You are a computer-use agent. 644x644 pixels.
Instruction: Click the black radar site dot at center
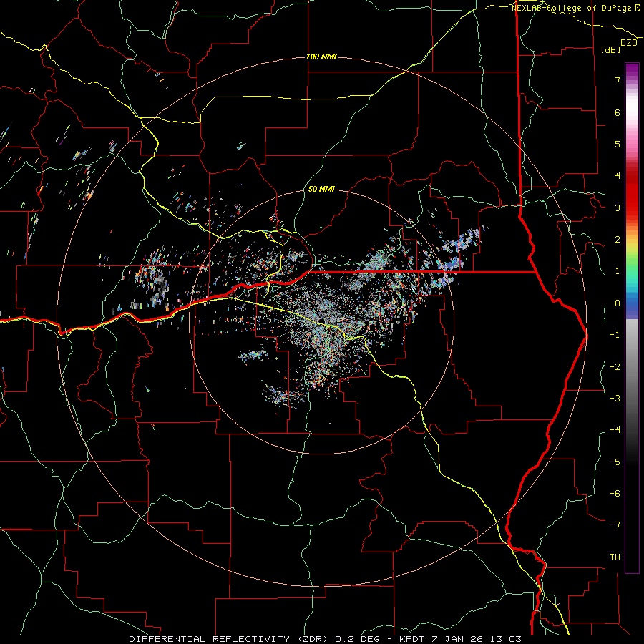(x=321, y=321)
